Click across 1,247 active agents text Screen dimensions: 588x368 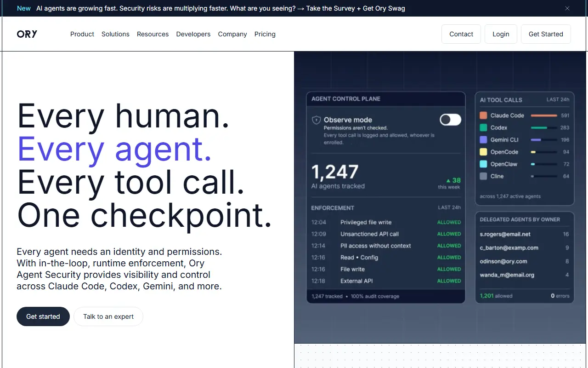pyautogui.click(x=510, y=196)
